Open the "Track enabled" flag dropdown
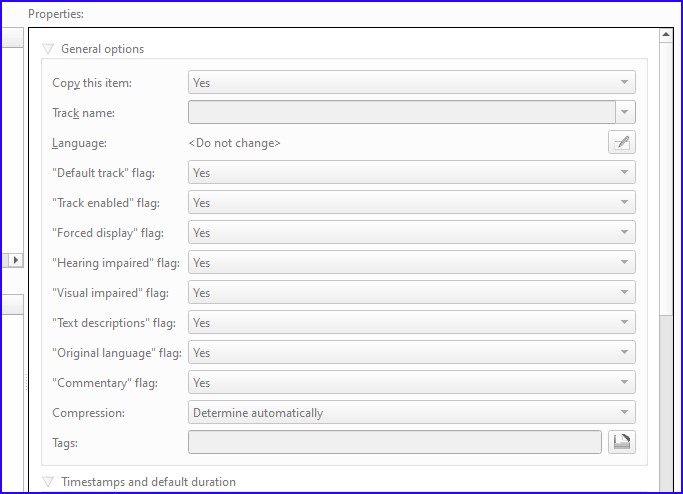Viewport: 683px width, 494px height. pyautogui.click(x=411, y=203)
